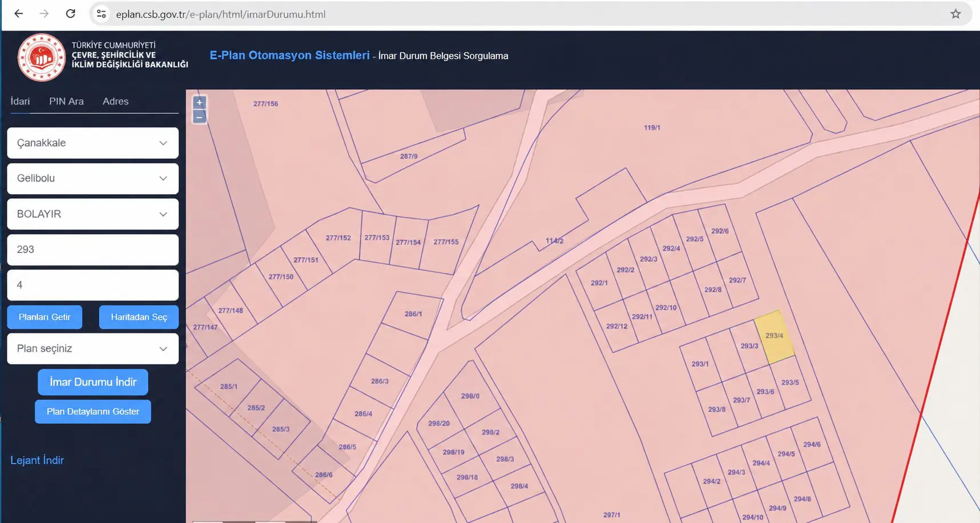Click the browser address bar URL

pos(220,14)
